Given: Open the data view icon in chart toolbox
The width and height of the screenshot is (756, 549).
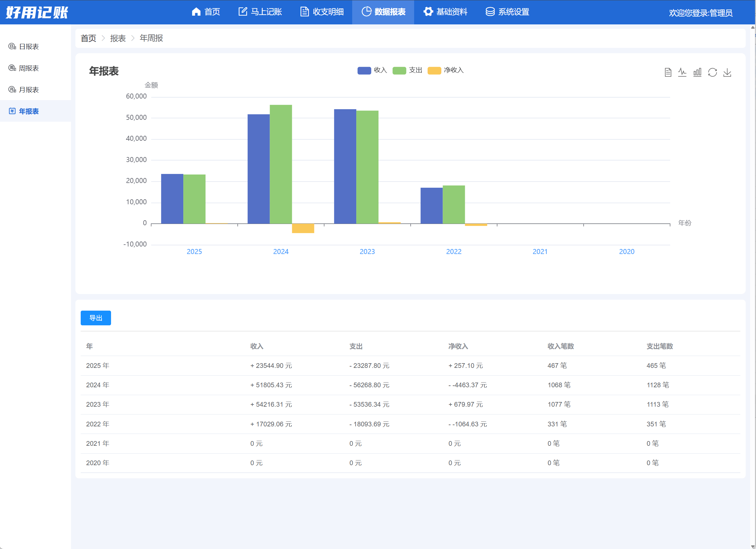Looking at the screenshot, I should [668, 72].
